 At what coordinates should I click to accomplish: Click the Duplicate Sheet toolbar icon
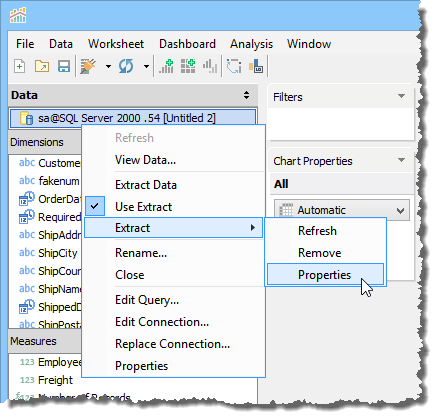click(x=188, y=66)
